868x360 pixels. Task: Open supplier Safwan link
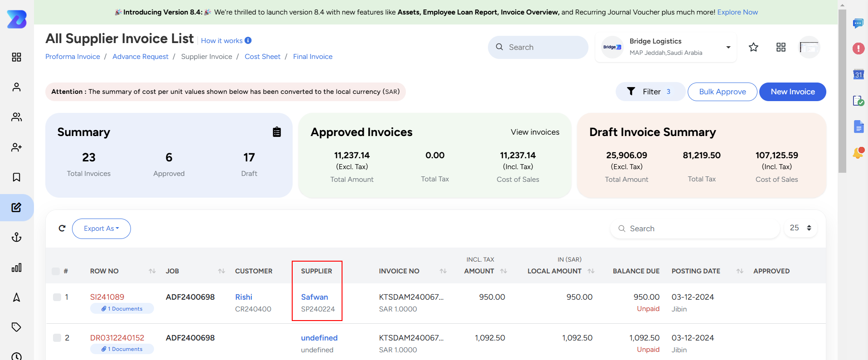314,297
